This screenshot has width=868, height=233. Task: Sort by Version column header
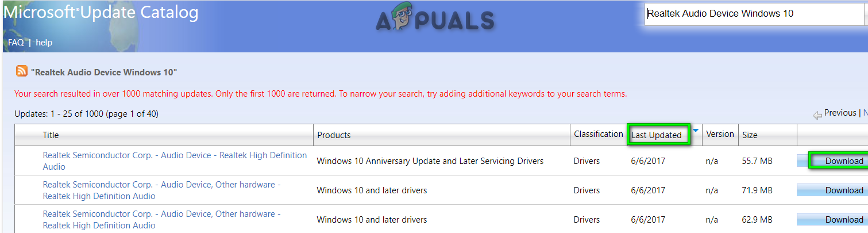coord(720,134)
